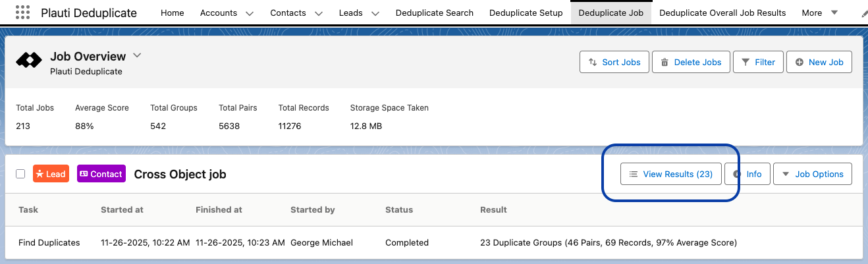The height and width of the screenshot is (264, 868).
Task: Click the Delete Jobs button
Action: pos(691,62)
